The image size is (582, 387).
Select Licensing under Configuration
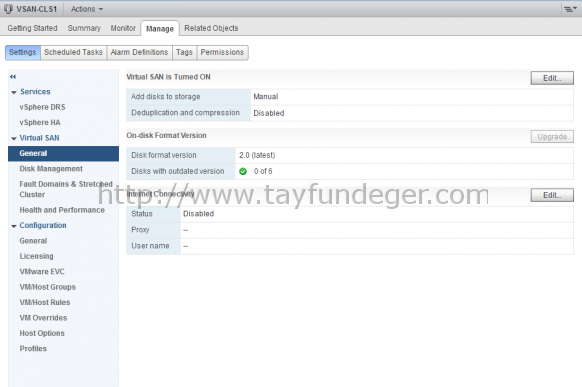(36, 256)
